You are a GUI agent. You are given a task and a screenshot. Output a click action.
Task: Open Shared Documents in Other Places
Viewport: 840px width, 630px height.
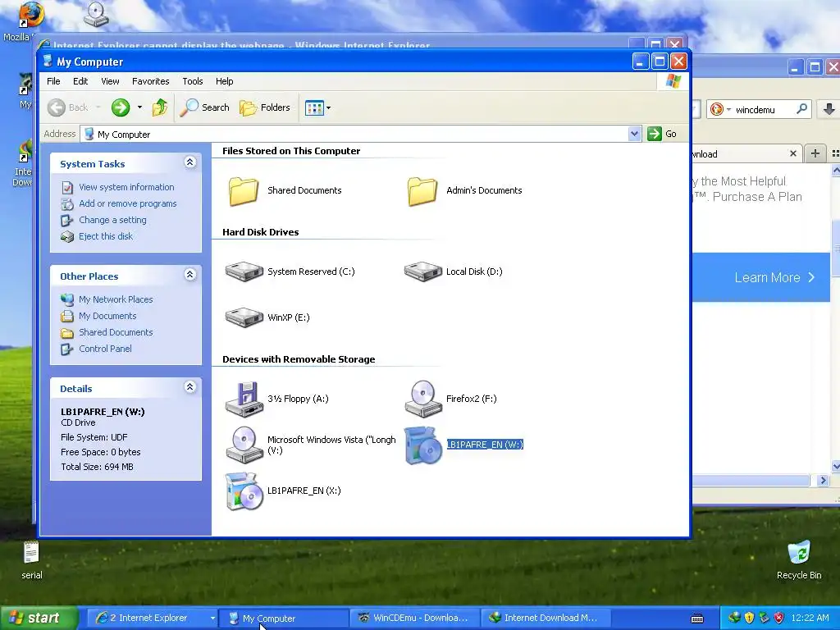coord(116,332)
